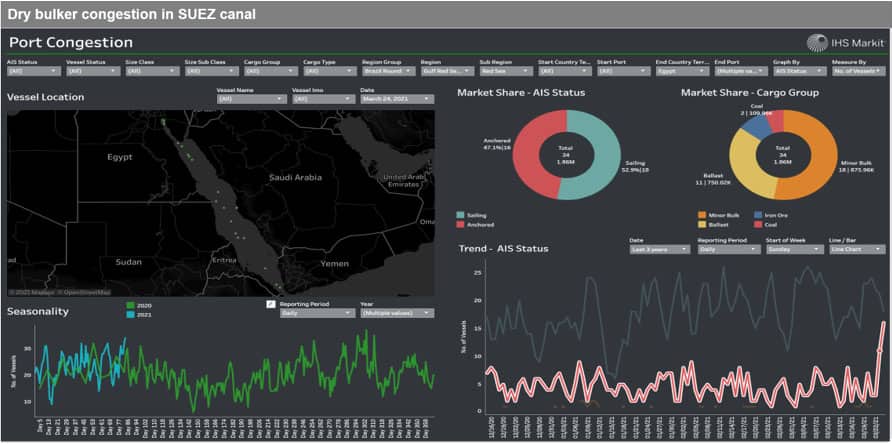Click the Minor Bulk legend square
The width and height of the screenshot is (892, 444).
click(x=699, y=214)
